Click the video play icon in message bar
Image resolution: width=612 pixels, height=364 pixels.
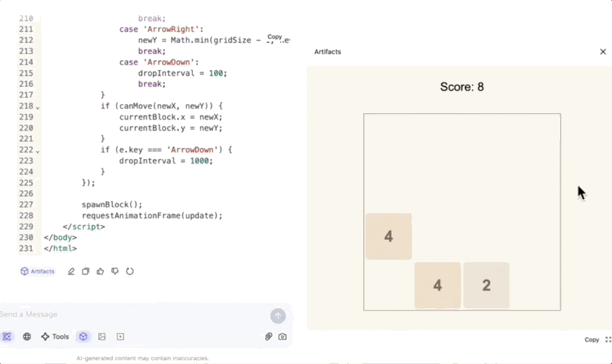120,337
